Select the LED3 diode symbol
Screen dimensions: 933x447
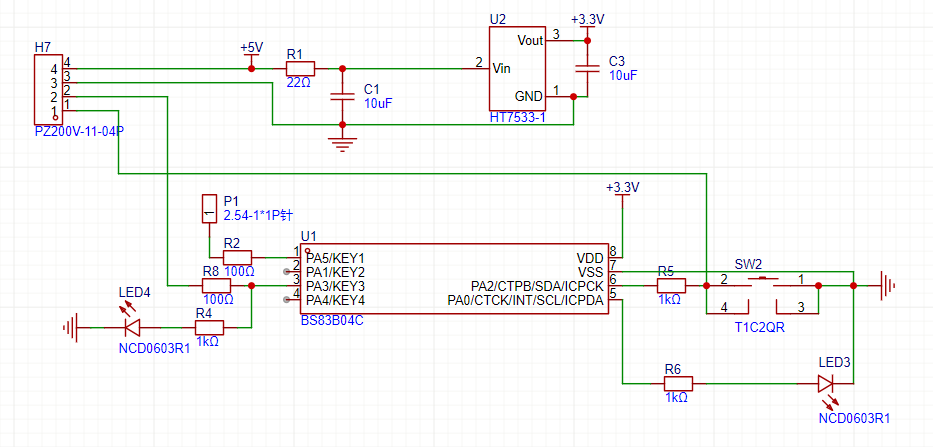click(825, 383)
